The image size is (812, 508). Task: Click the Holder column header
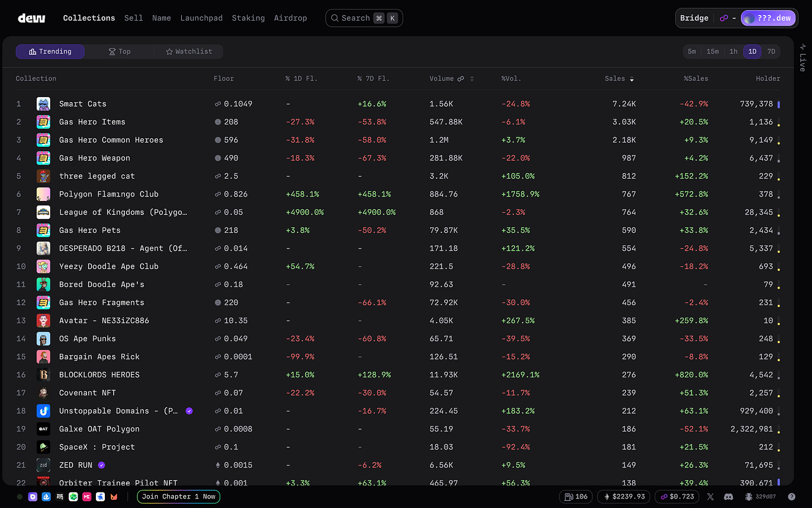tap(768, 79)
